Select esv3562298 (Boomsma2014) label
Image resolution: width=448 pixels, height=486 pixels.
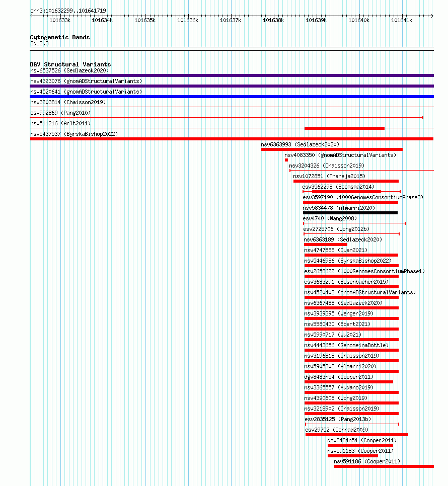(339, 187)
